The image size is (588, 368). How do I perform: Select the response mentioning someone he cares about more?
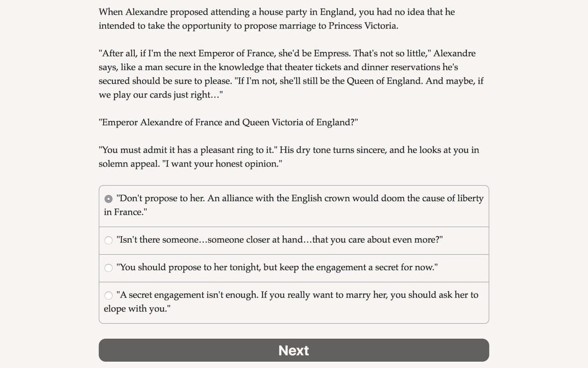click(293, 240)
